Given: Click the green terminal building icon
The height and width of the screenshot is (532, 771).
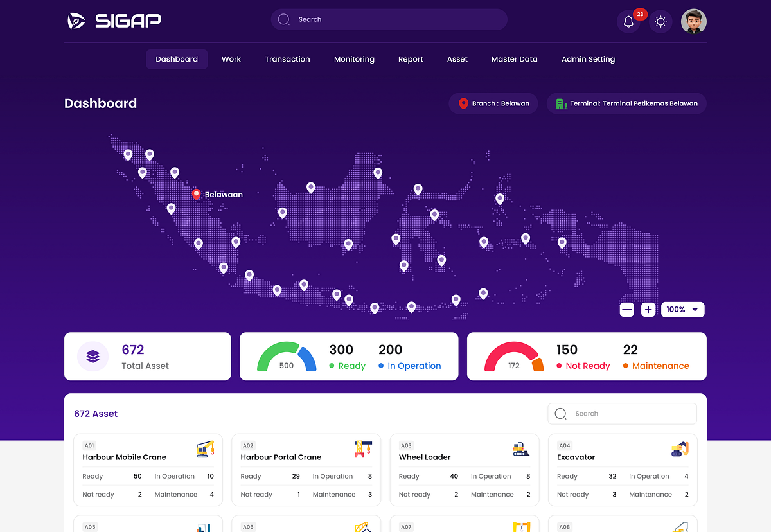Looking at the screenshot, I should tap(561, 103).
